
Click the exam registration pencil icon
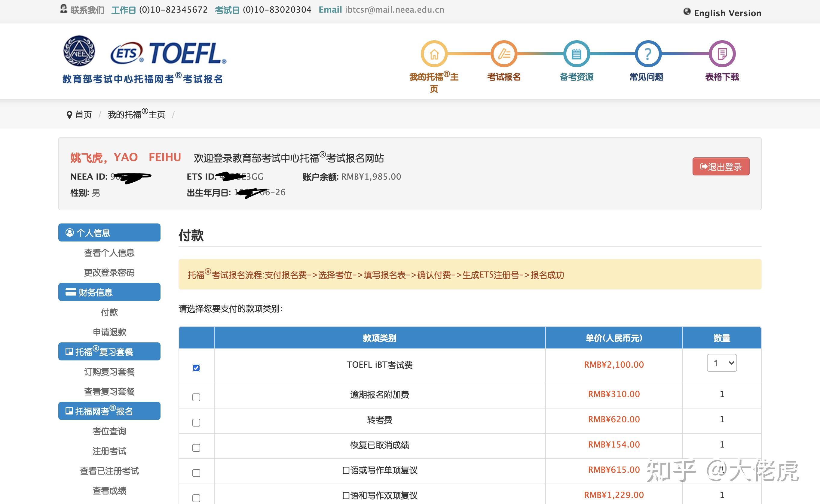[504, 54]
